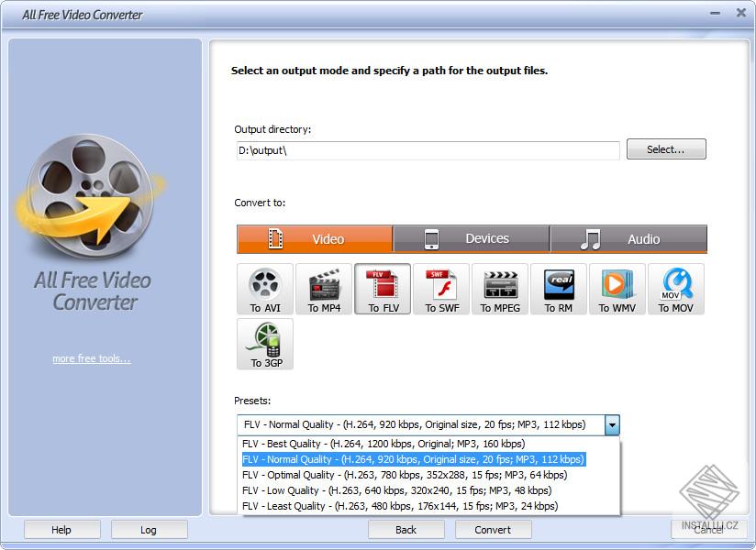Open the Audio conversion tab

pos(628,238)
